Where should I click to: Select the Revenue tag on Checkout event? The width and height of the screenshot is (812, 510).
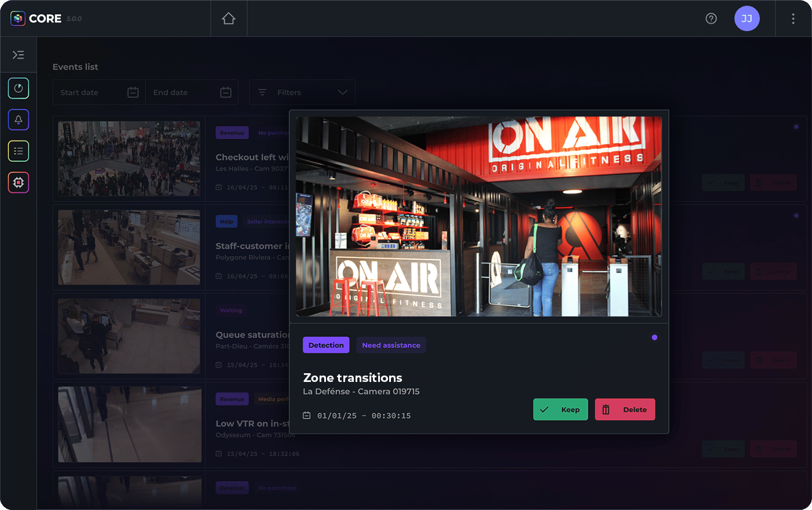[232, 133]
